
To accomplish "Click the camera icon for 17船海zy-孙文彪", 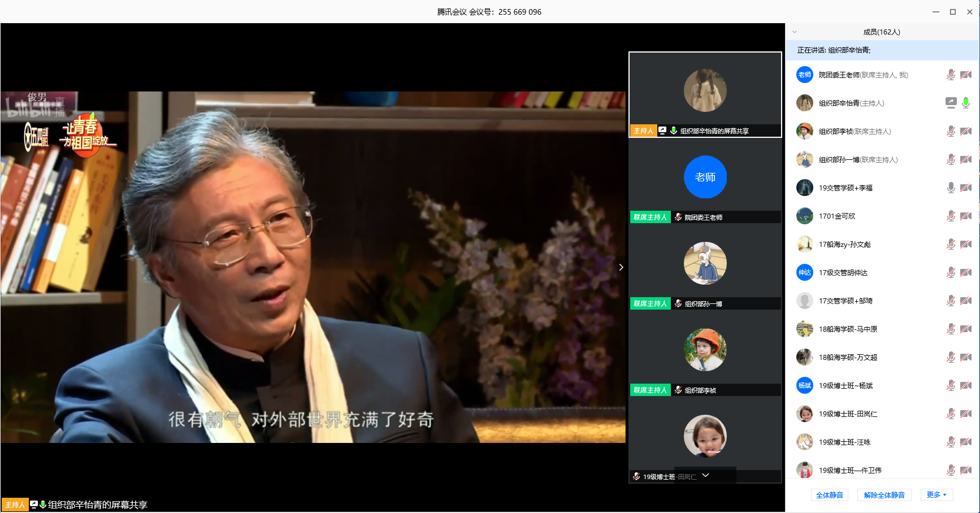I will (966, 244).
